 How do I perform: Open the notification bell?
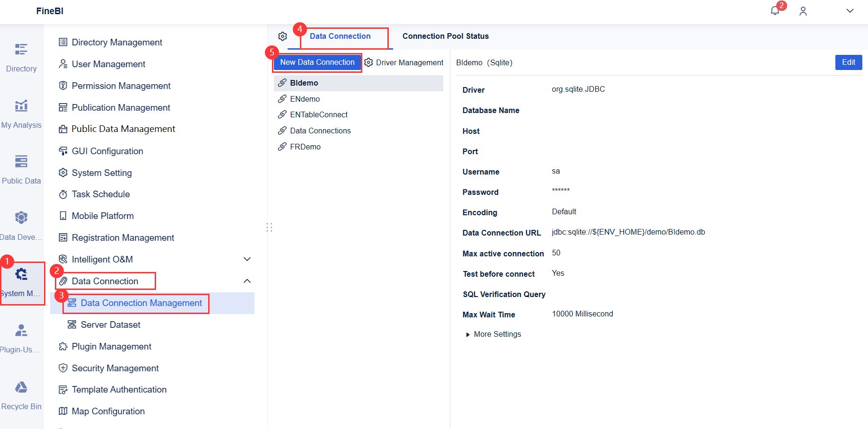pyautogui.click(x=774, y=10)
